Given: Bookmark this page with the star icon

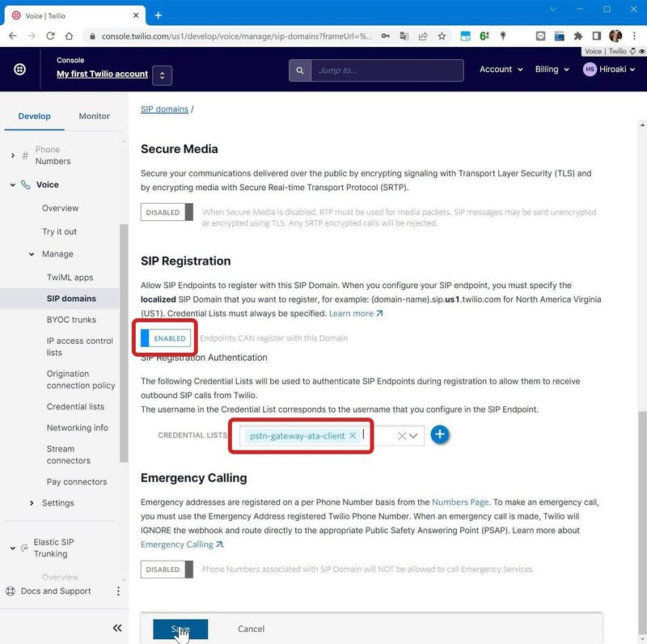Looking at the screenshot, I should pos(442,36).
